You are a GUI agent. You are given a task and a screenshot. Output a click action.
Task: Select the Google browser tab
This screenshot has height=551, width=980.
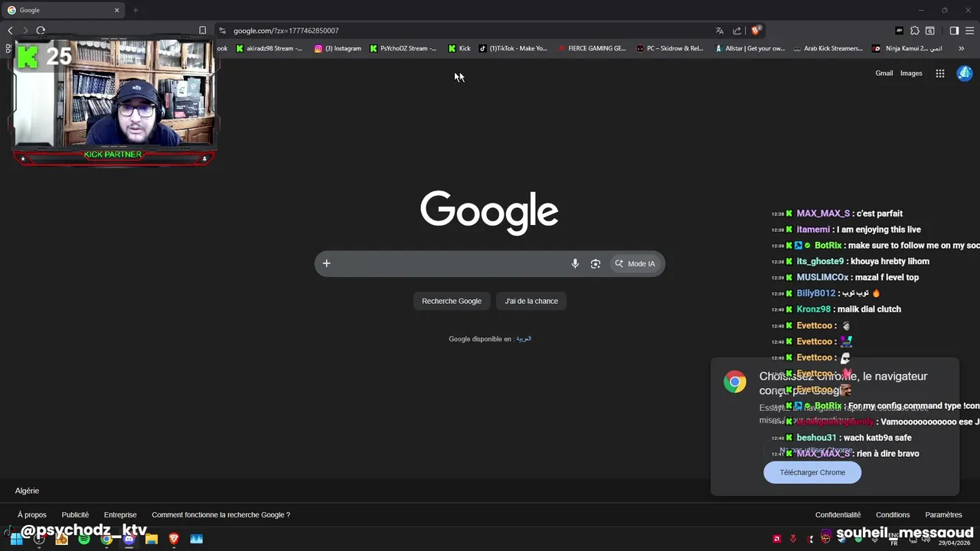click(64, 10)
